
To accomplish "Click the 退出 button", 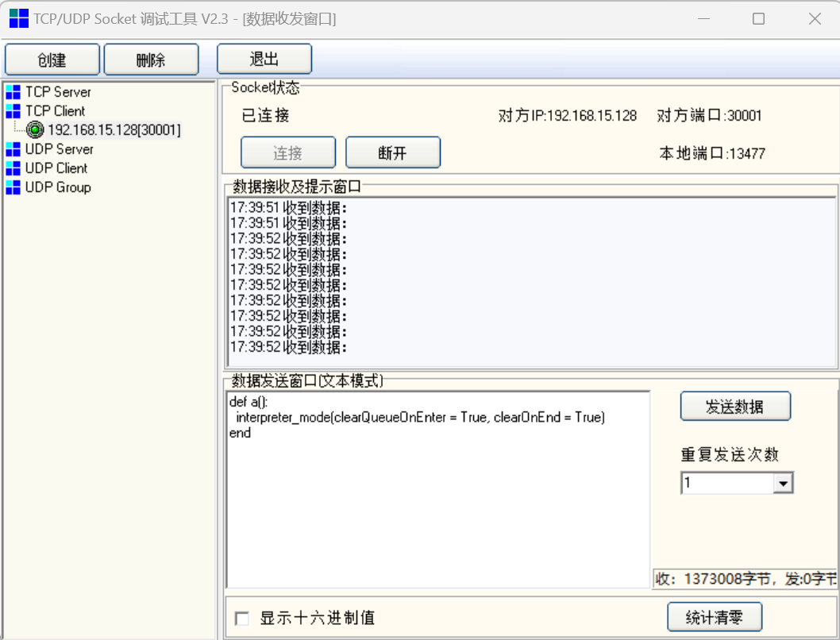I will point(264,60).
